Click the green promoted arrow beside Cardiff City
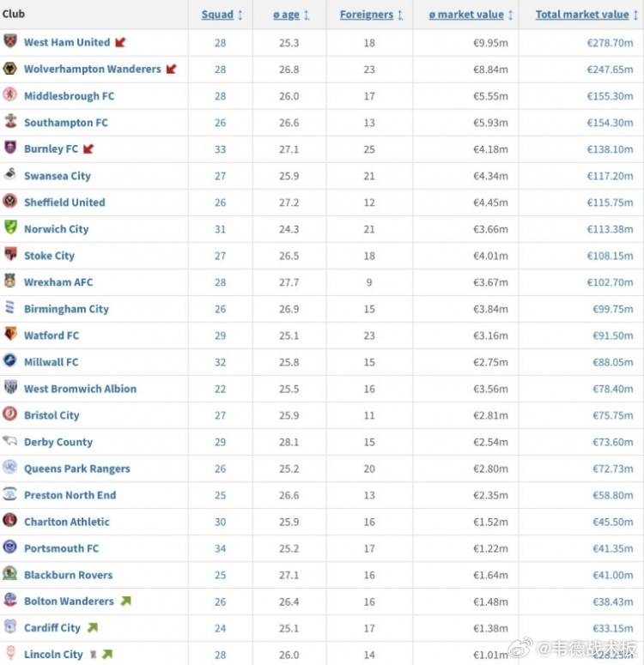The height and width of the screenshot is (665, 644). pos(93,628)
